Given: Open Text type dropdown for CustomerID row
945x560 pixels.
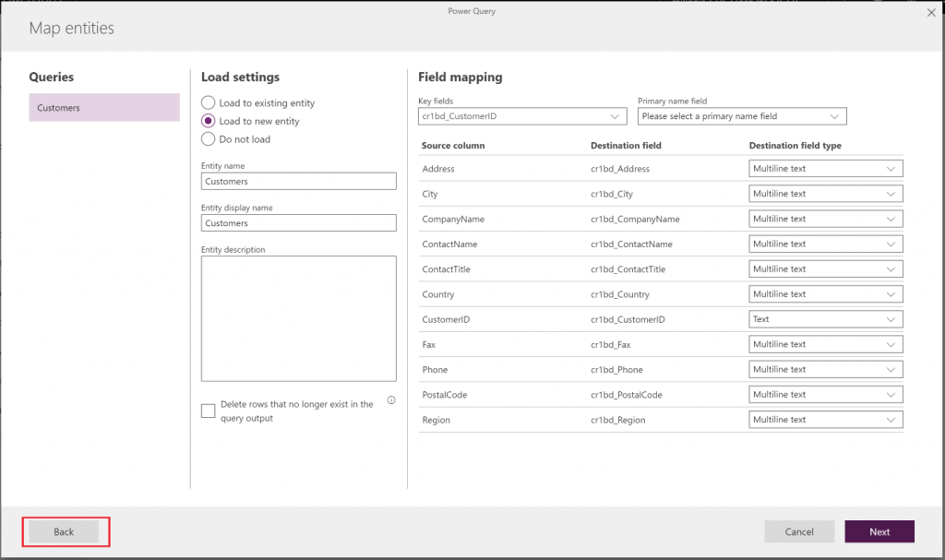Looking at the screenshot, I should pyautogui.click(x=826, y=319).
